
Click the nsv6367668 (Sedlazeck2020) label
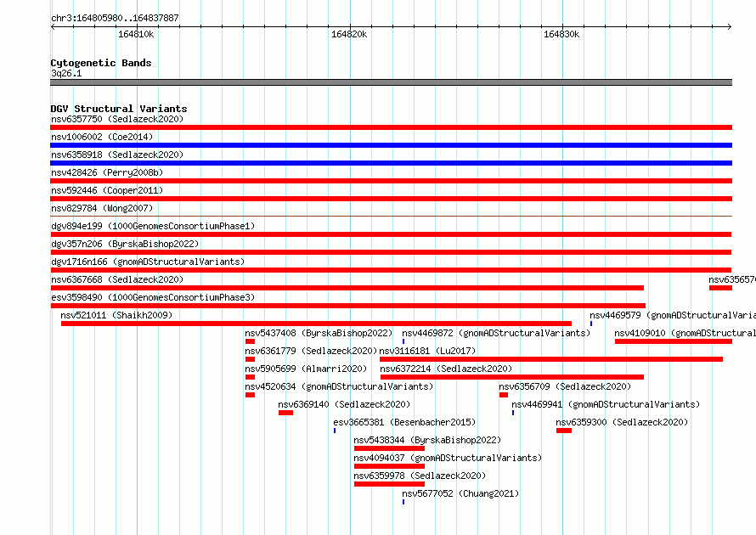117,279
